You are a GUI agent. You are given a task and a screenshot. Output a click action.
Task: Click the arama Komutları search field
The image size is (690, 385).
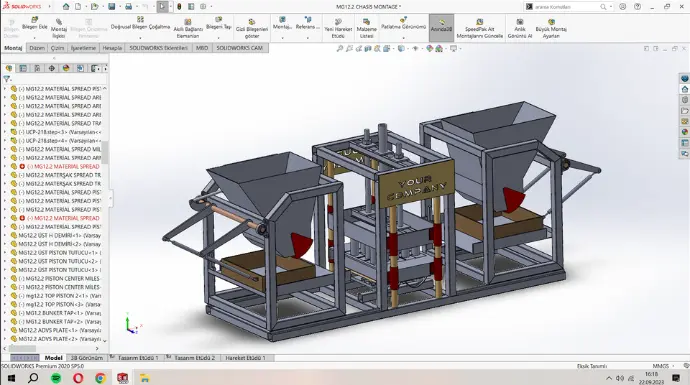568,7
